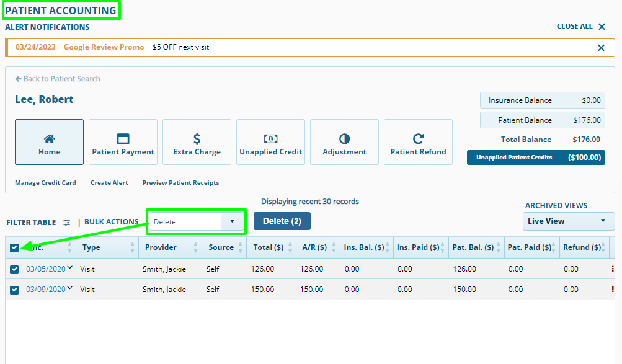The width and height of the screenshot is (622, 364).
Task: Toggle the select-all header checkbox
Action: (x=14, y=248)
